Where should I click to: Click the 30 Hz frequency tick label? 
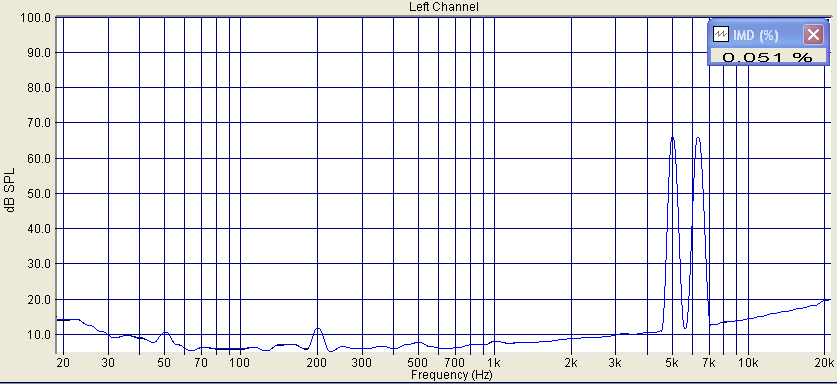pos(108,364)
